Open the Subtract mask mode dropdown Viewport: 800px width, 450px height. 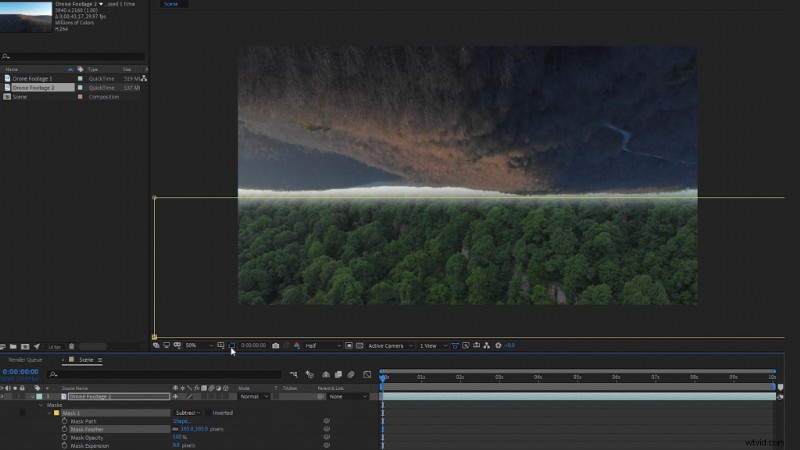[x=187, y=413]
